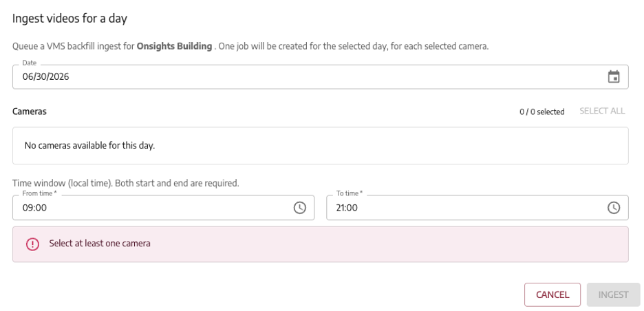
Task: Focus the To time field showing 21:00
Action: pos(477,208)
